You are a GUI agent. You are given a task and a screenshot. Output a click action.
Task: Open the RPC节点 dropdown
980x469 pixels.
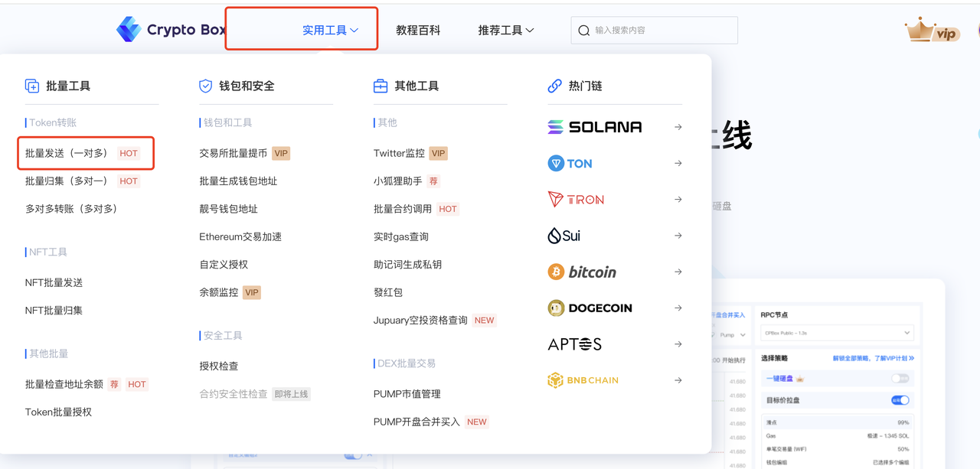click(836, 333)
